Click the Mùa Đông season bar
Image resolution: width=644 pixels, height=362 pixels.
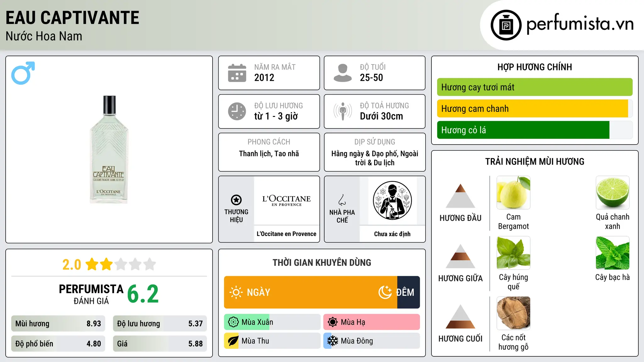click(x=372, y=341)
